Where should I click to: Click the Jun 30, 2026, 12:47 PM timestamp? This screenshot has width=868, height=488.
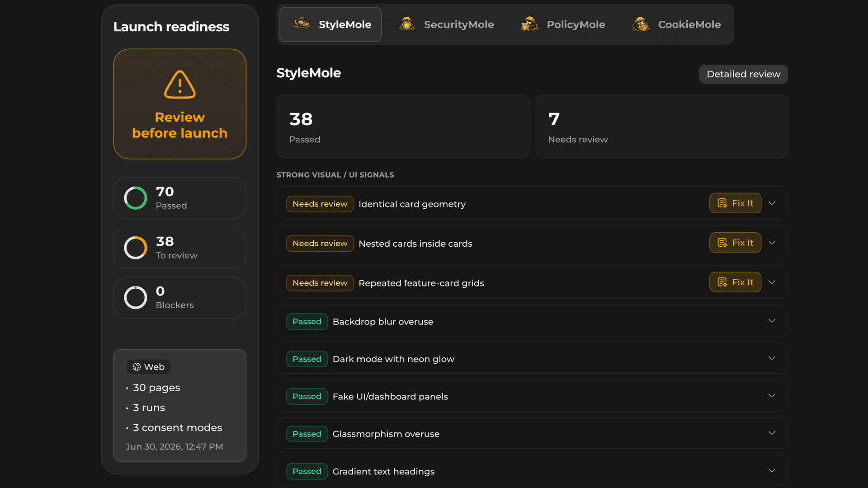[174, 446]
